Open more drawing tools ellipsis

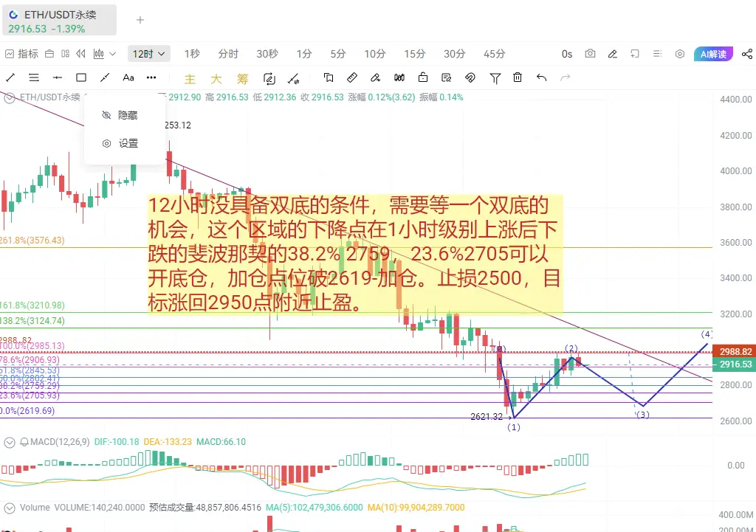click(151, 77)
